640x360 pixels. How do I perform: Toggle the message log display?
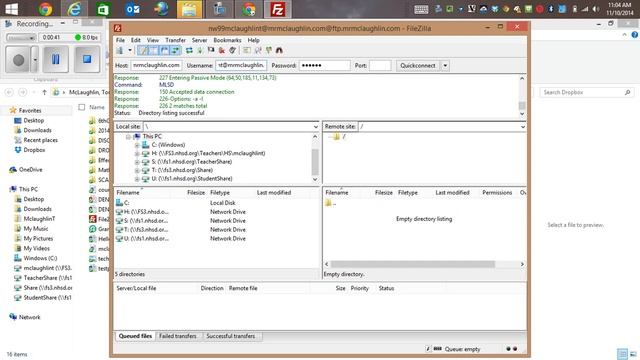(x=143, y=51)
